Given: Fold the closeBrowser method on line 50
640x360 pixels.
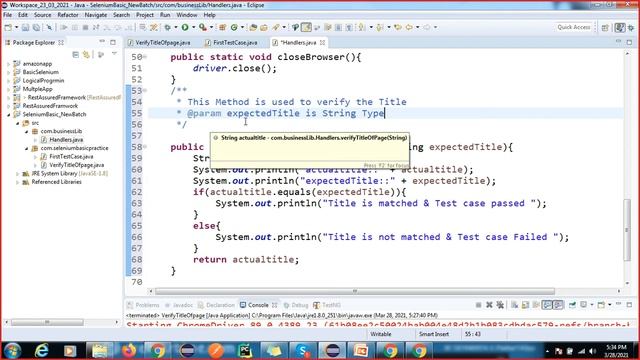Looking at the screenshot, I should (145, 57).
